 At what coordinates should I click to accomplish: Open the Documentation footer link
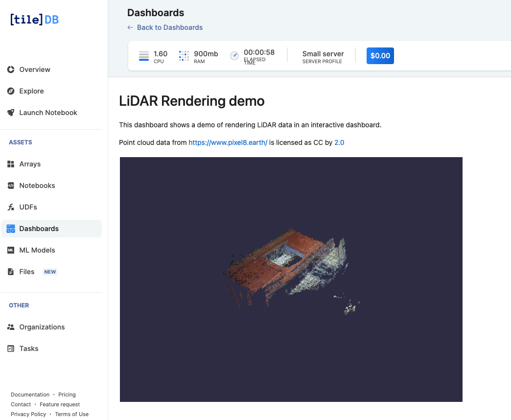30,395
